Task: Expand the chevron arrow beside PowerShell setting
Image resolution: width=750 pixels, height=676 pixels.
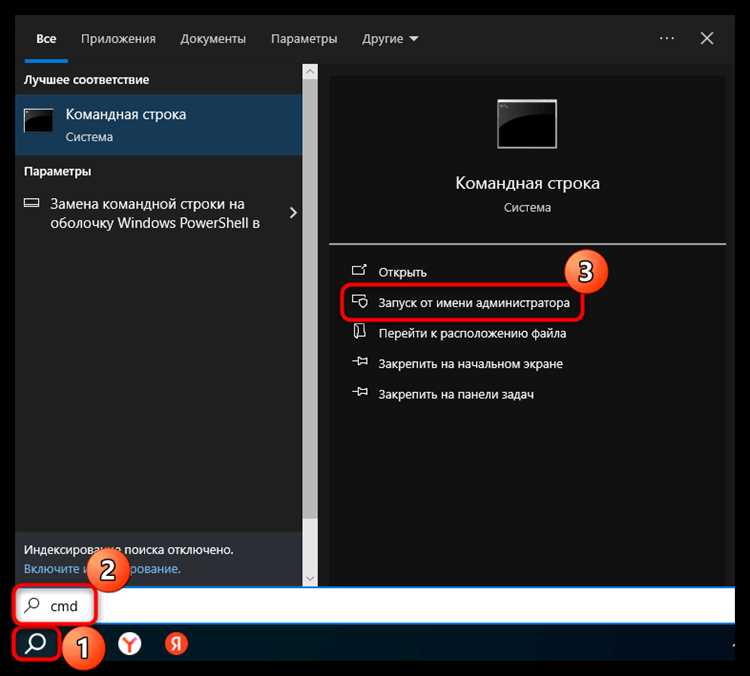Action: point(293,213)
